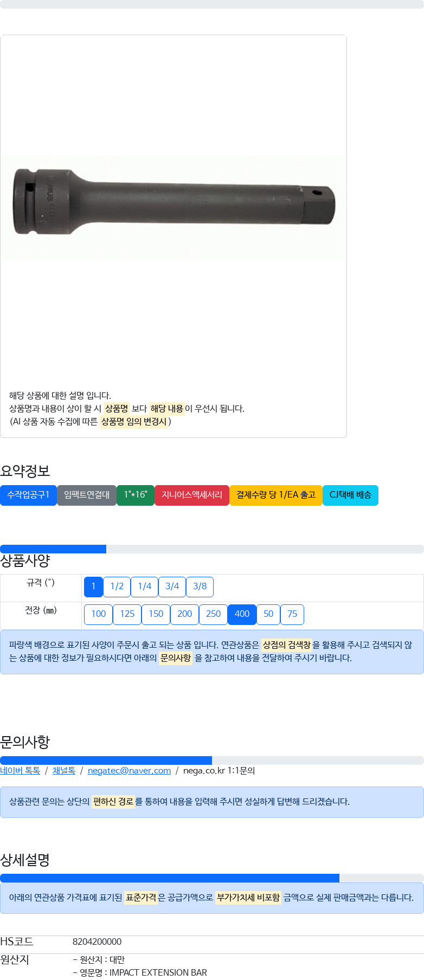424x980 pixels.
Task: Select the 수작업공구1 category tag
Action: pyautogui.click(x=28, y=495)
